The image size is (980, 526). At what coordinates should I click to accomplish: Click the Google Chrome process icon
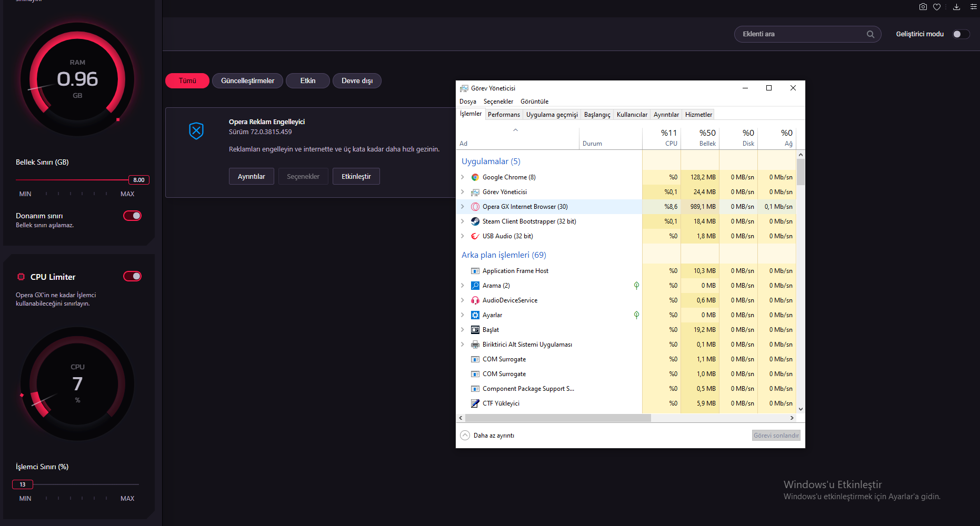coord(475,177)
